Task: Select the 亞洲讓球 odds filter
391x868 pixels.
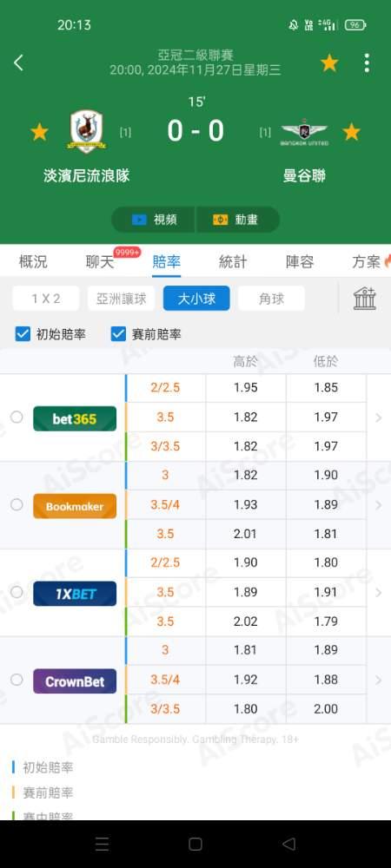Action: [x=122, y=299]
